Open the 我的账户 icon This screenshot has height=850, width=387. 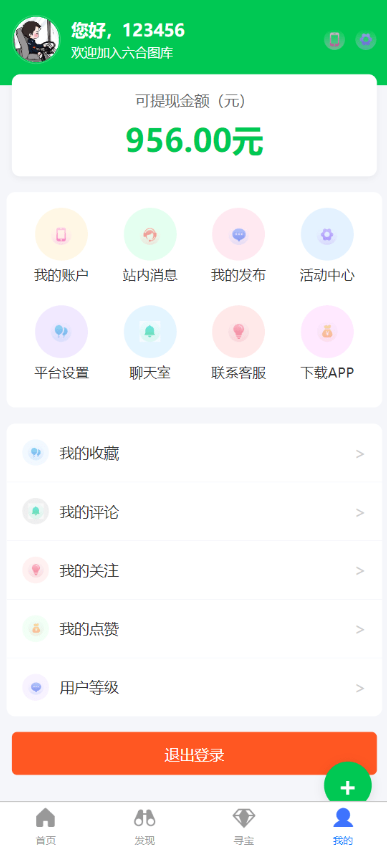(x=61, y=234)
